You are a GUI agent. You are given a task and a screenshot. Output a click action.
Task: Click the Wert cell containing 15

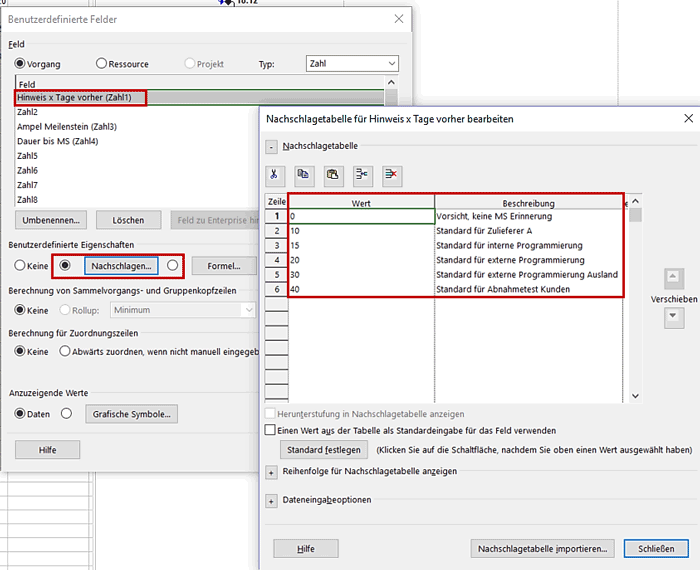[360, 245]
